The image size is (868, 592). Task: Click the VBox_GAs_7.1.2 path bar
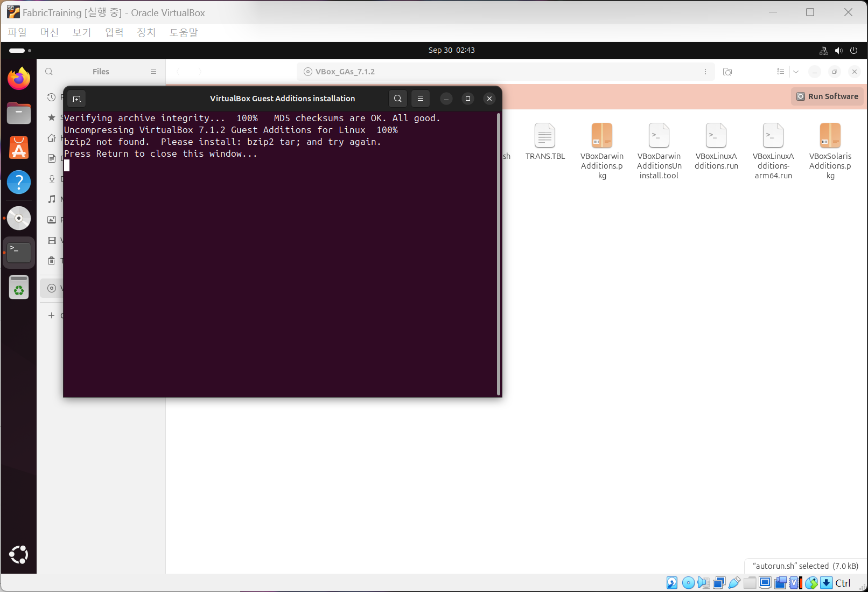point(506,72)
